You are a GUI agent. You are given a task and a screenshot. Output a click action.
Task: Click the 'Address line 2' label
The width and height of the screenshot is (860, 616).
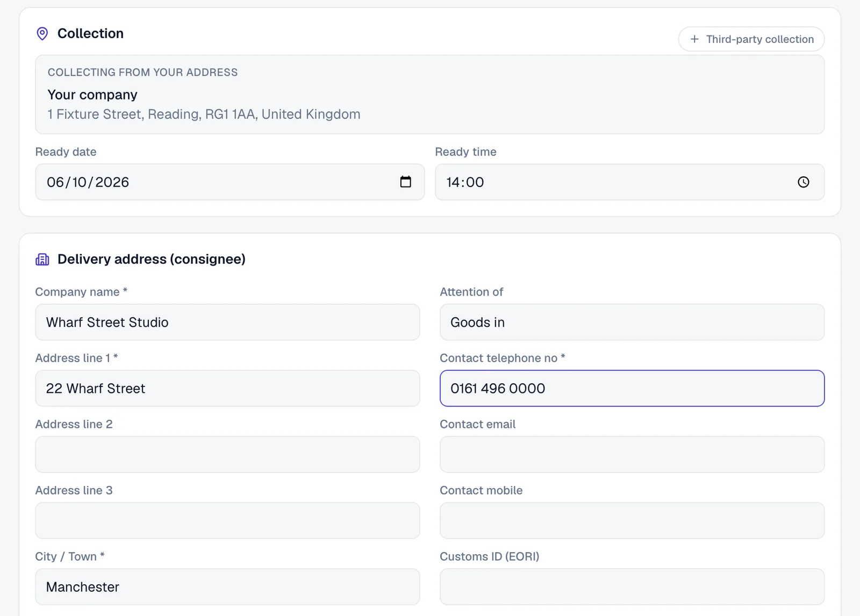74,424
